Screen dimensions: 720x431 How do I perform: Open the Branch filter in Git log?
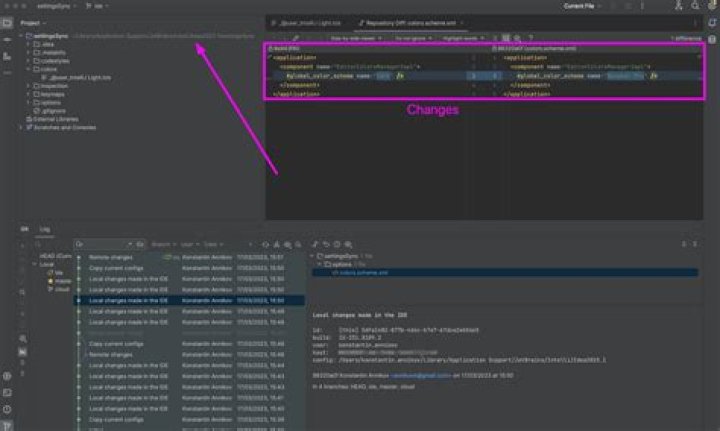click(164, 245)
